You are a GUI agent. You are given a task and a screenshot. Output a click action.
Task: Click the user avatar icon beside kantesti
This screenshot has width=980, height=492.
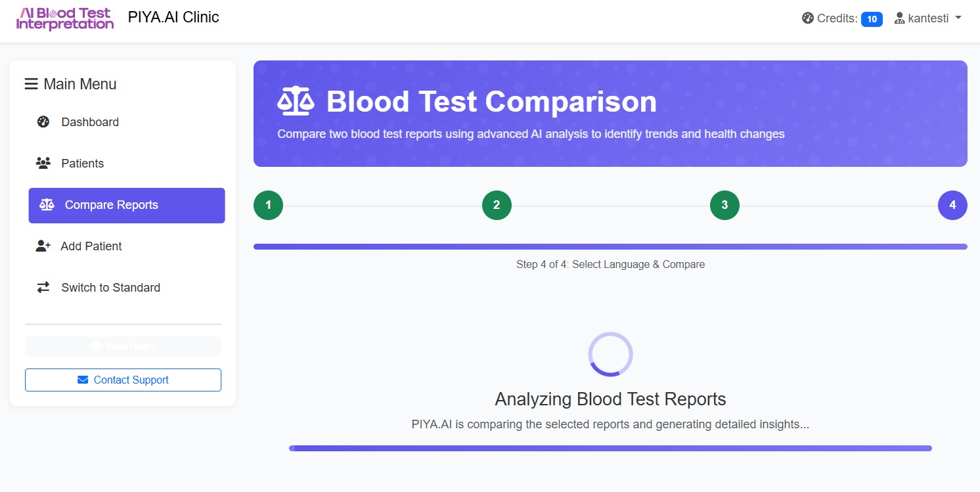tap(899, 18)
